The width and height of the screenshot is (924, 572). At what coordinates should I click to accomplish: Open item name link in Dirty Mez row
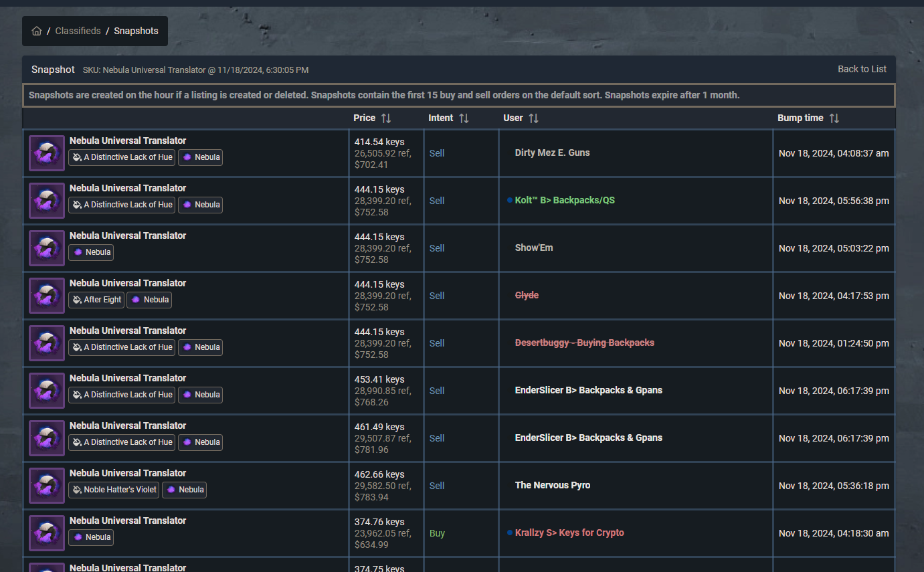[128, 140]
